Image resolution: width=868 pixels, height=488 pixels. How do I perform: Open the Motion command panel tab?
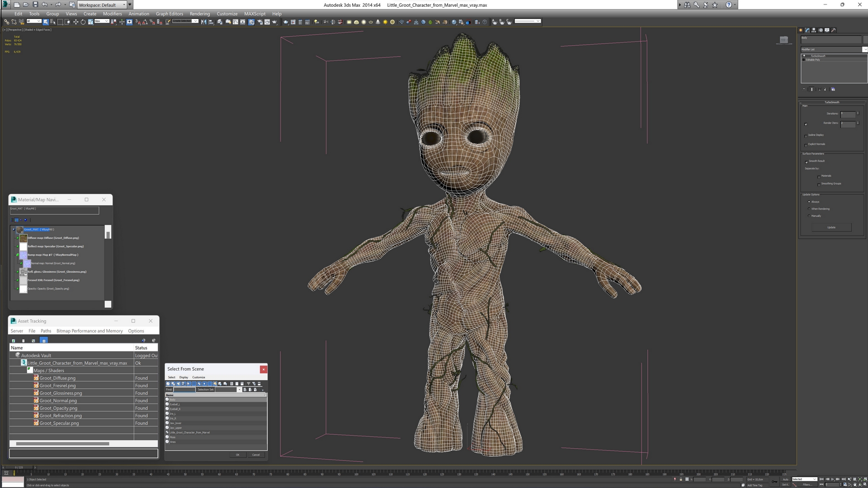[821, 30]
